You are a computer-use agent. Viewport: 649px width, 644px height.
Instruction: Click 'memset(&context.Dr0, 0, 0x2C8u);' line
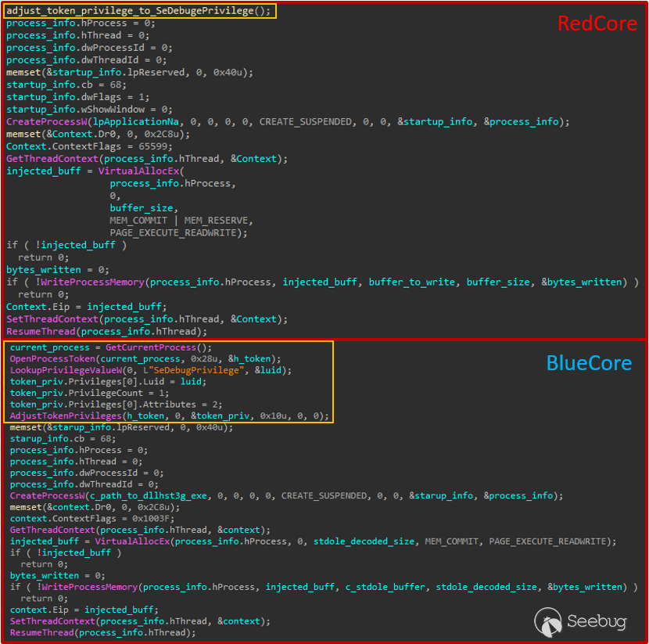(x=95, y=507)
